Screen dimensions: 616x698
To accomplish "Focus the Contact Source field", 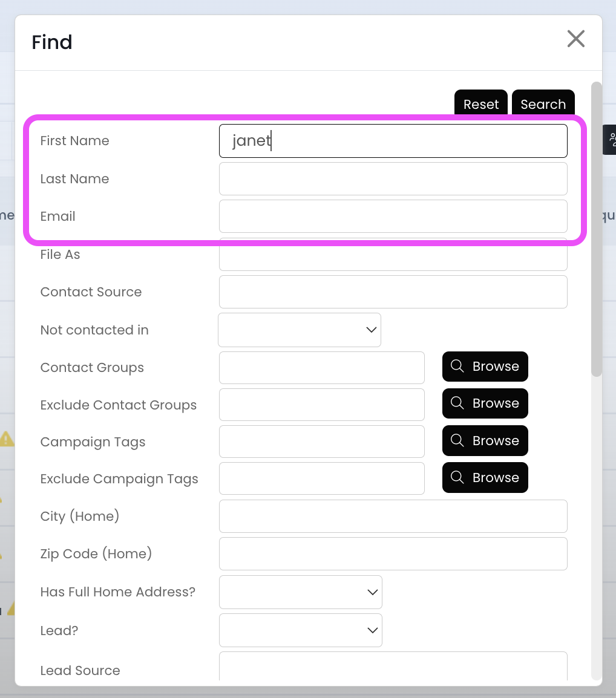I will (x=393, y=292).
